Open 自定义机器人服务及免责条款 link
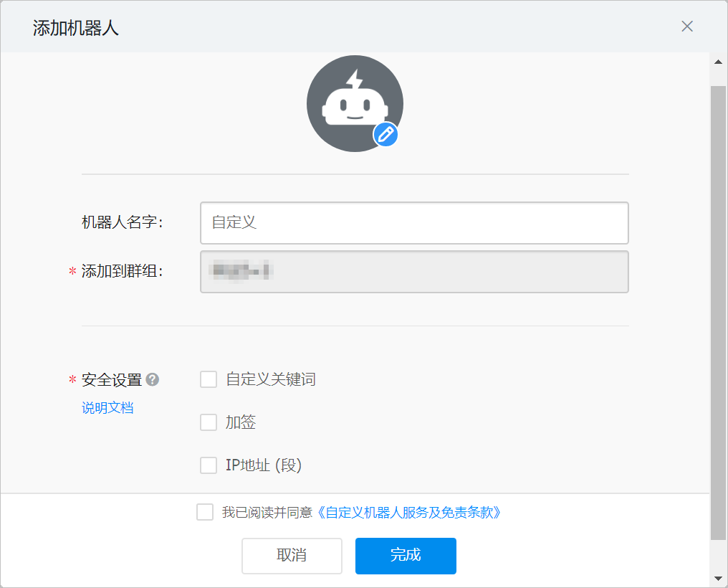 [x=408, y=512]
